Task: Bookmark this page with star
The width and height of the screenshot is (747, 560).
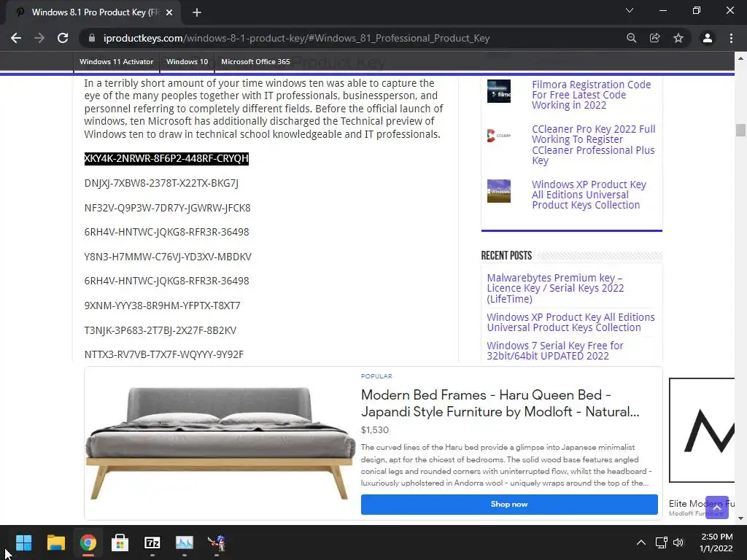Action: (x=678, y=38)
